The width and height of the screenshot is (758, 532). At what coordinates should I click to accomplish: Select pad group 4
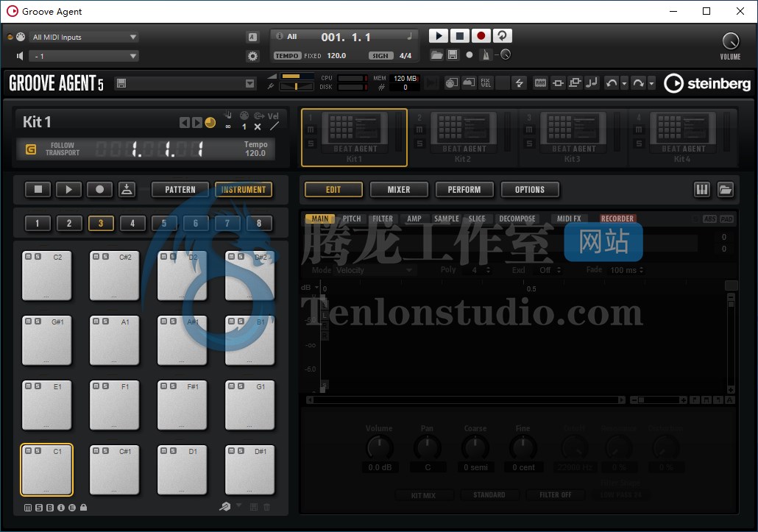tap(132, 223)
